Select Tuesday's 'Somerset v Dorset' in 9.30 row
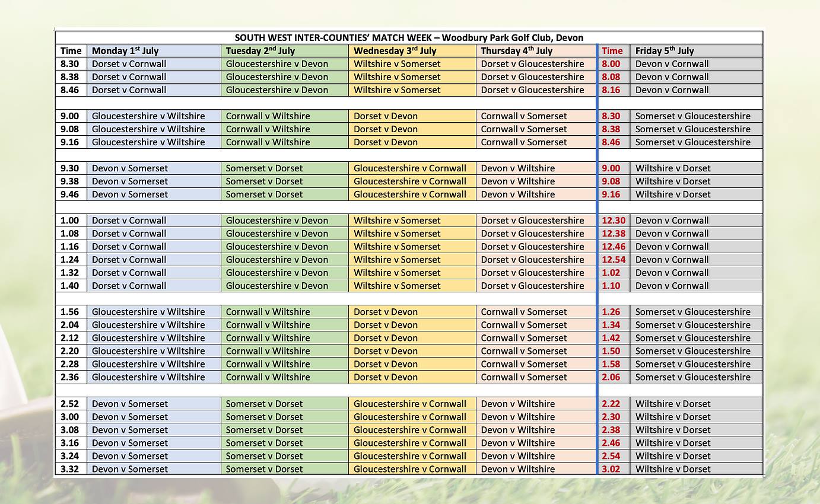 [x=285, y=168]
